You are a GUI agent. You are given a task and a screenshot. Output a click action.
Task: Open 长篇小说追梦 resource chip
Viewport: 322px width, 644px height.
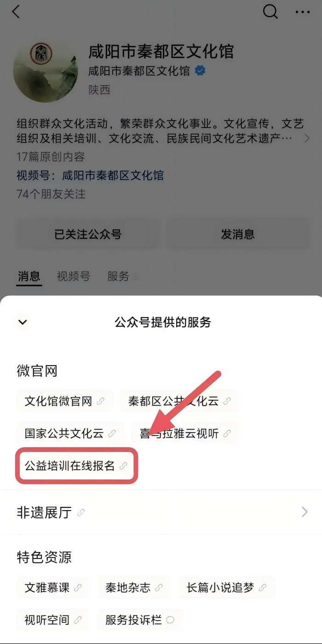tap(226, 588)
